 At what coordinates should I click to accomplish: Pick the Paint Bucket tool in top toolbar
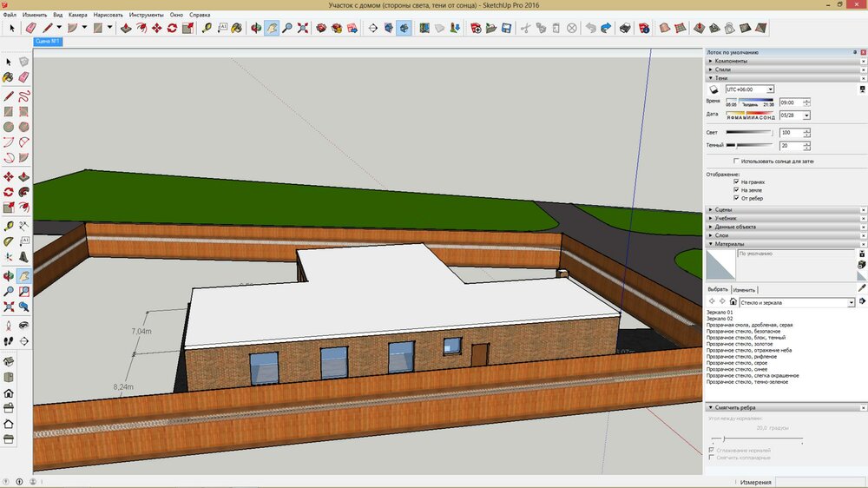click(239, 28)
